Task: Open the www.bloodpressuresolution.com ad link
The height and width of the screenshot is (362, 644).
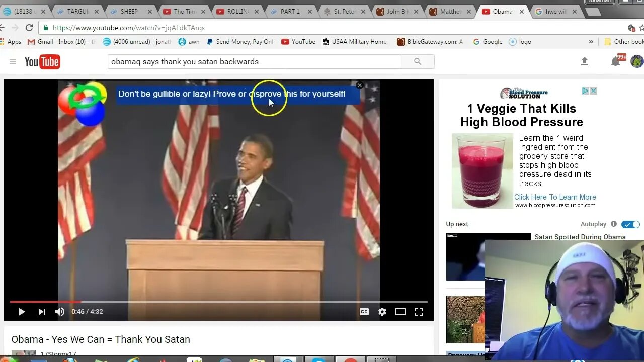Action: (x=555, y=205)
